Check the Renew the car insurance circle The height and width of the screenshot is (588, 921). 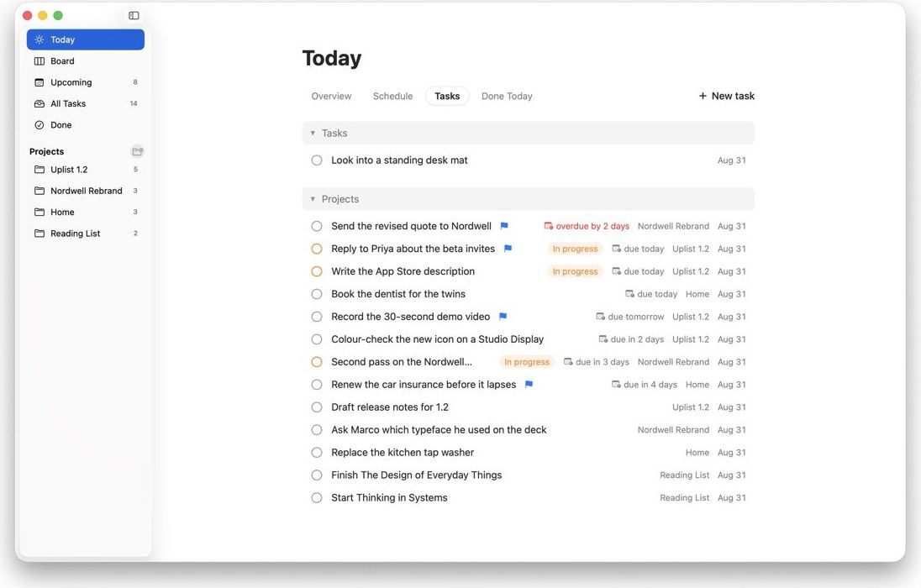317,384
